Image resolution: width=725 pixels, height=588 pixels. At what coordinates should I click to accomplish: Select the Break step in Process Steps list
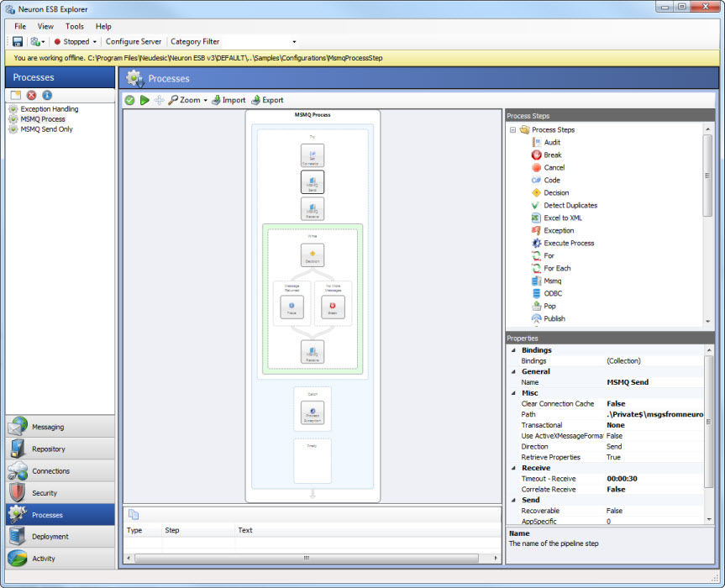547,155
